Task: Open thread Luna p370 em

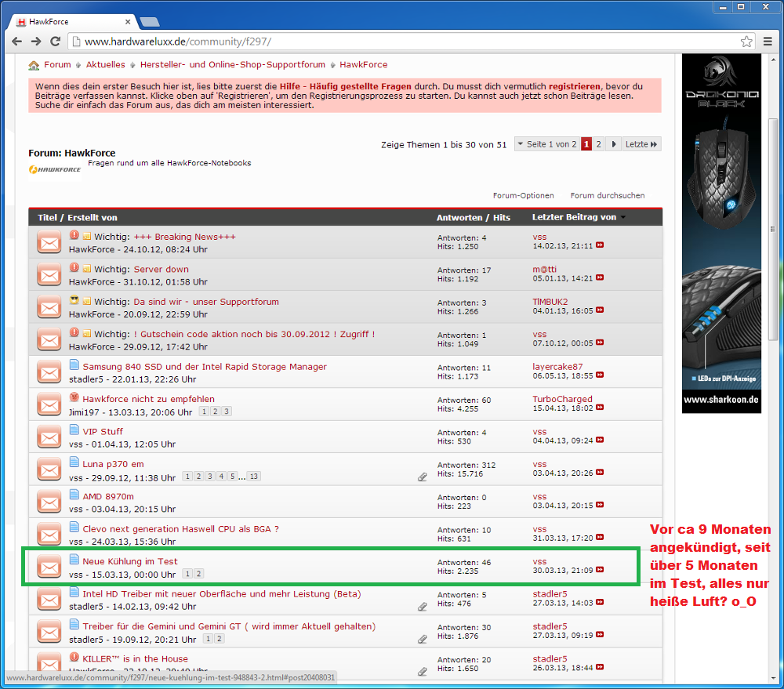Action: tap(113, 464)
